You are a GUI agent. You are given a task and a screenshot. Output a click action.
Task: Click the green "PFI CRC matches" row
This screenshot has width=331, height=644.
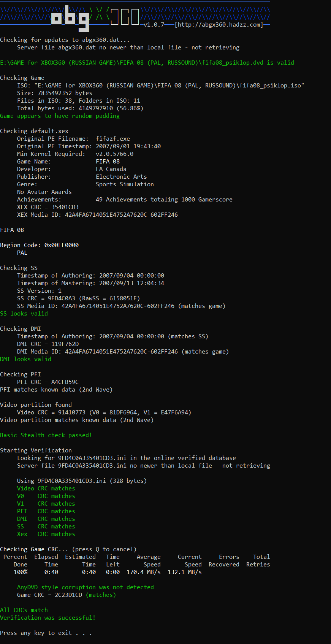[x=46, y=511]
